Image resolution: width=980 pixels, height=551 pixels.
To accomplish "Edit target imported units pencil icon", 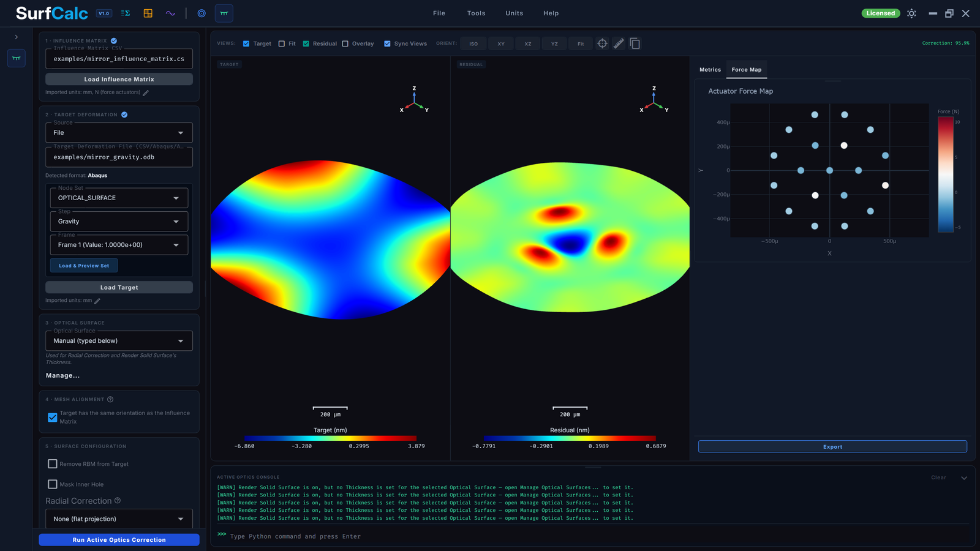I will tap(97, 301).
